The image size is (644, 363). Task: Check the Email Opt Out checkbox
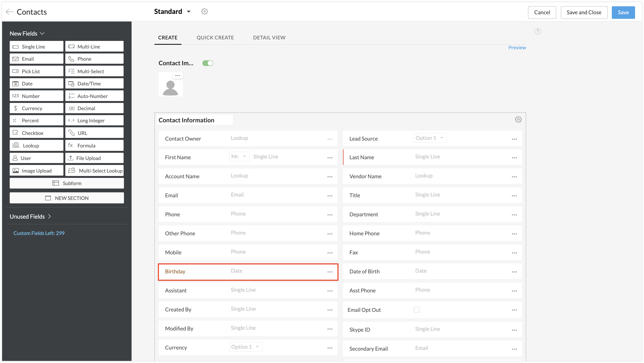416,310
